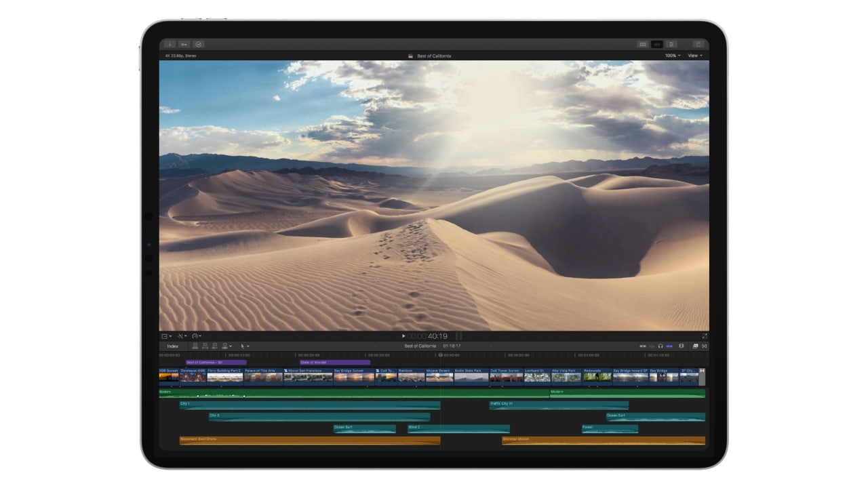Screen dimensions: 868x488
Task: Open the Media Browser grid icon
Action: [643, 44]
